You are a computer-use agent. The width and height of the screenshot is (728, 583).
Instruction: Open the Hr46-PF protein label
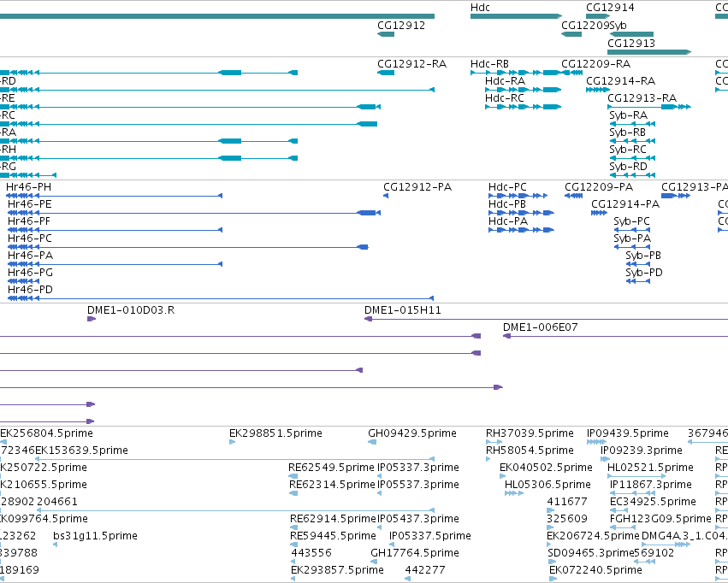click(29, 221)
